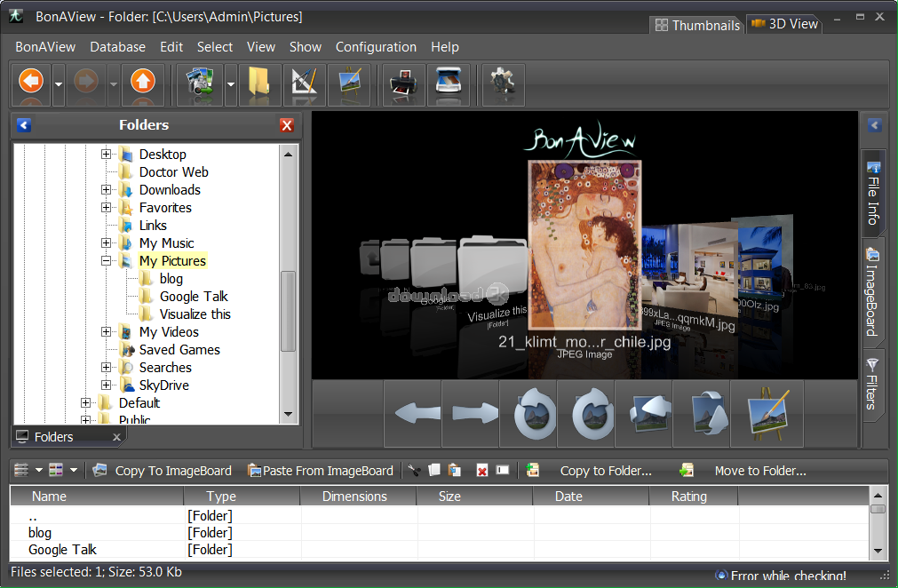
Task: Expand the My Videos tree node
Action: point(106,331)
